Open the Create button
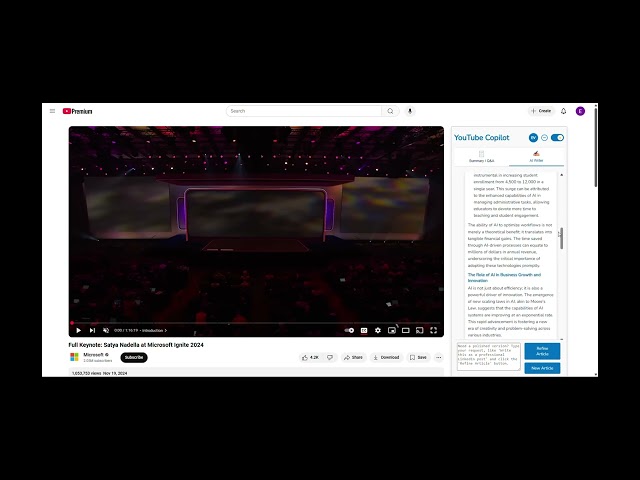The width and height of the screenshot is (640, 480). 541,111
